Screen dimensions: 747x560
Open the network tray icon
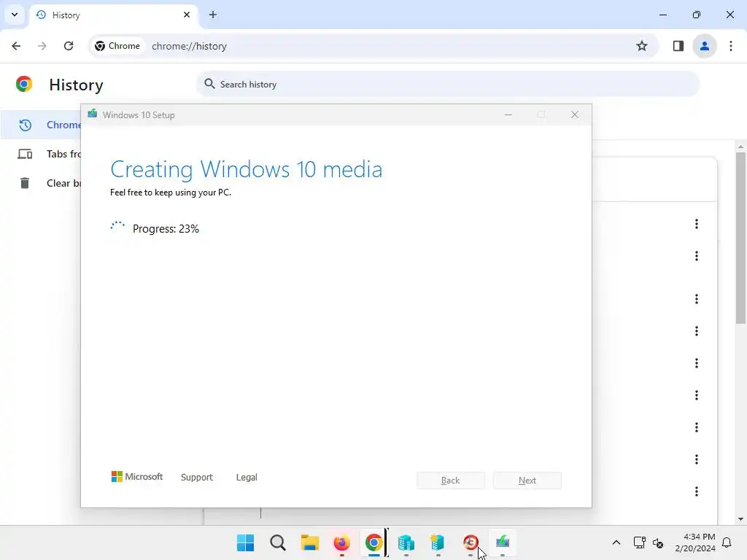pyautogui.click(x=639, y=542)
